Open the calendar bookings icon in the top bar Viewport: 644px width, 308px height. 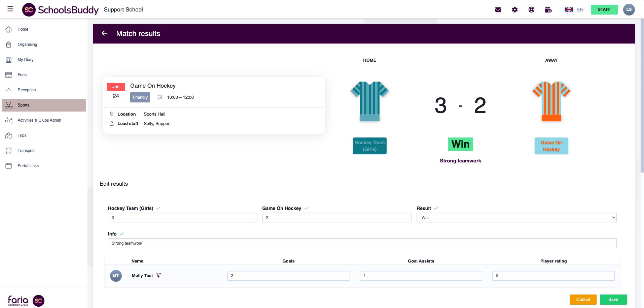point(548,9)
